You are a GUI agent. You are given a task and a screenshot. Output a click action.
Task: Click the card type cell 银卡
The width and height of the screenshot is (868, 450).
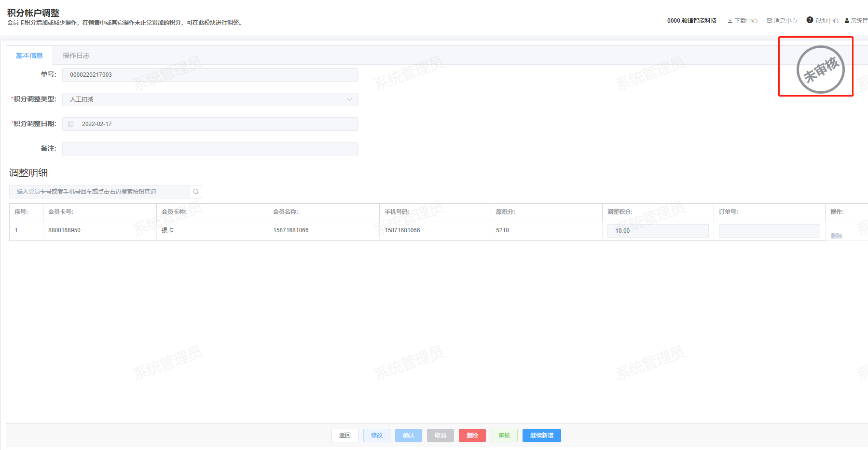click(167, 230)
